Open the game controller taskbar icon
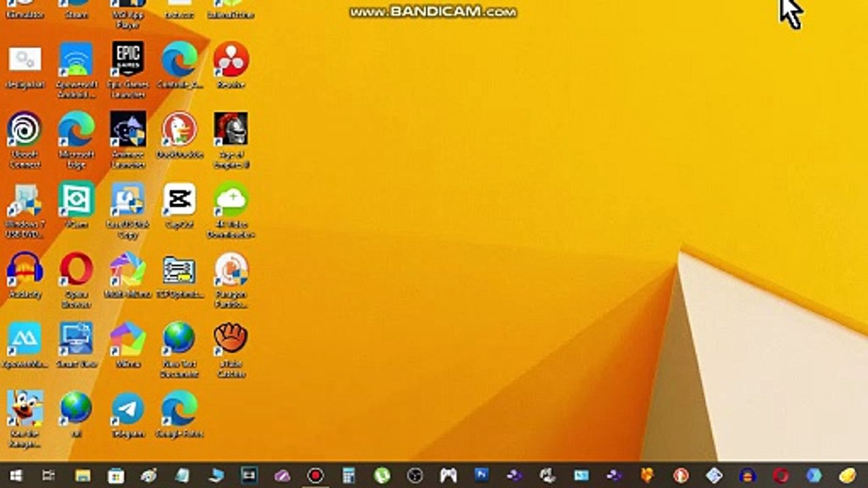 coord(448,476)
